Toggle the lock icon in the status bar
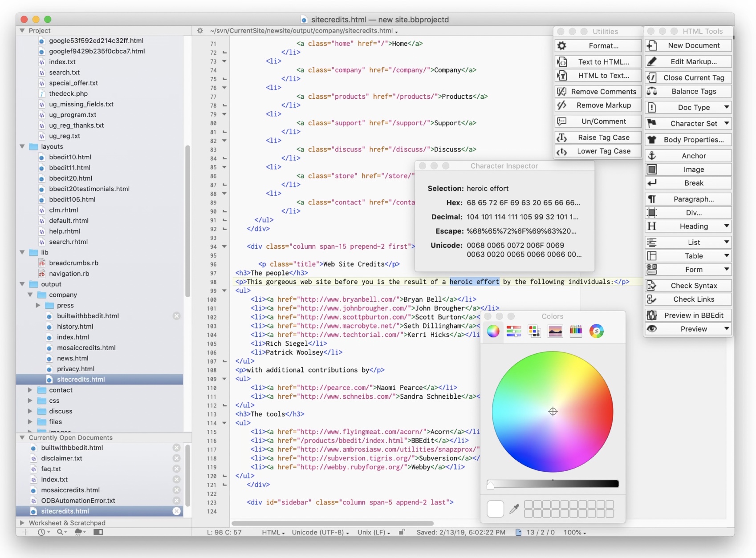756x558 pixels. [402, 532]
